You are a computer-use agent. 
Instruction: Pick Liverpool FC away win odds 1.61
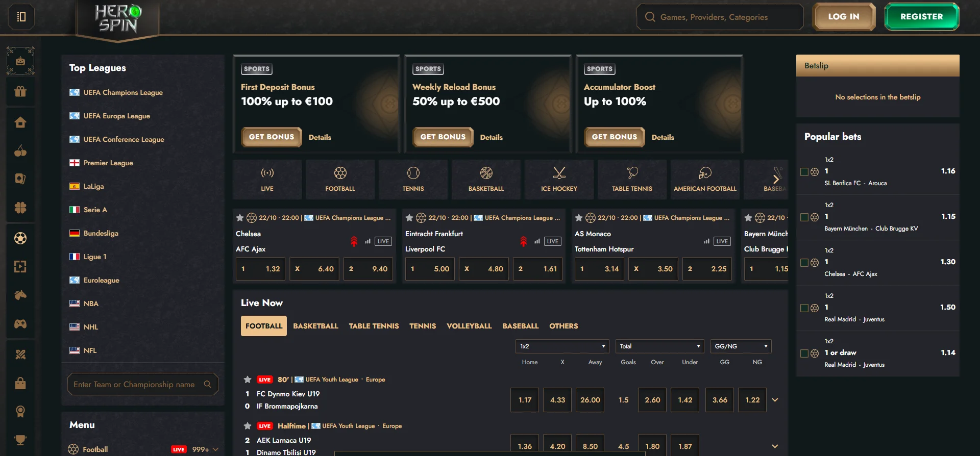[538, 269]
